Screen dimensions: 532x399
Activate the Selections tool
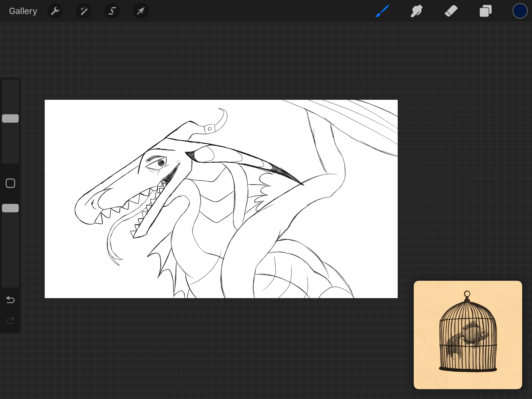(112, 11)
